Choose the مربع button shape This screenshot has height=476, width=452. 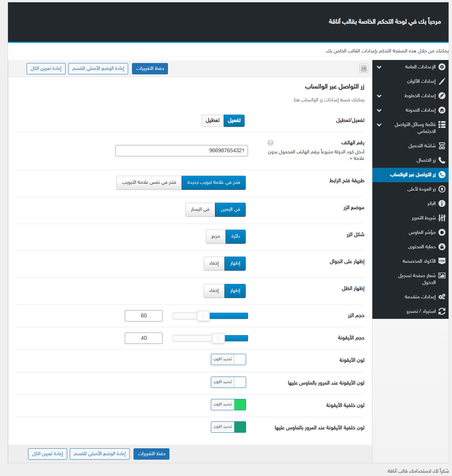(x=216, y=236)
